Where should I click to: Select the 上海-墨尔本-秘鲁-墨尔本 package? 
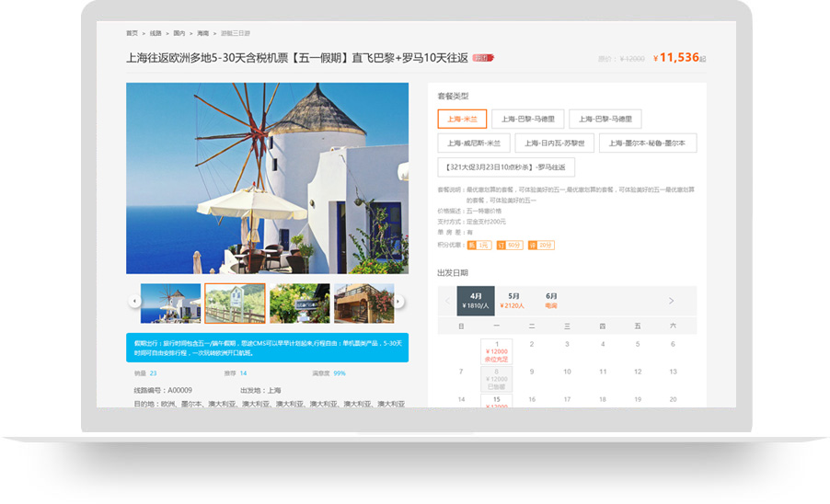648,143
